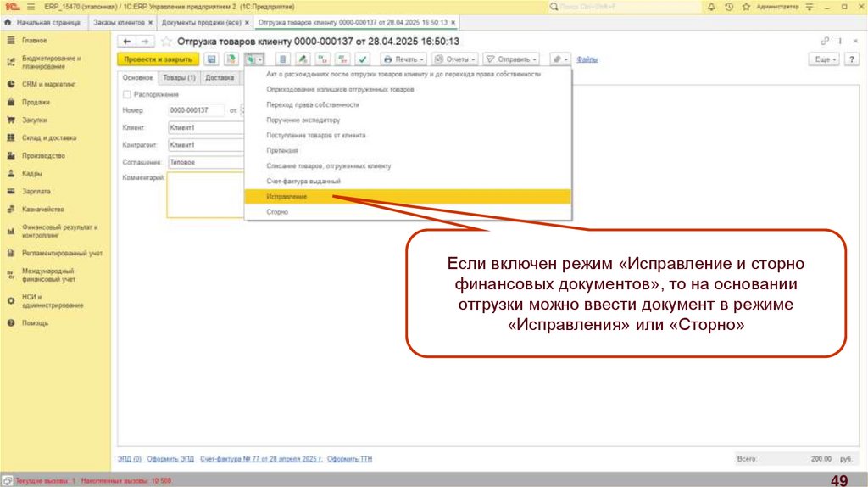This screenshot has width=868, height=487.
Task: Click the Номер input field
Action: [196, 110]
